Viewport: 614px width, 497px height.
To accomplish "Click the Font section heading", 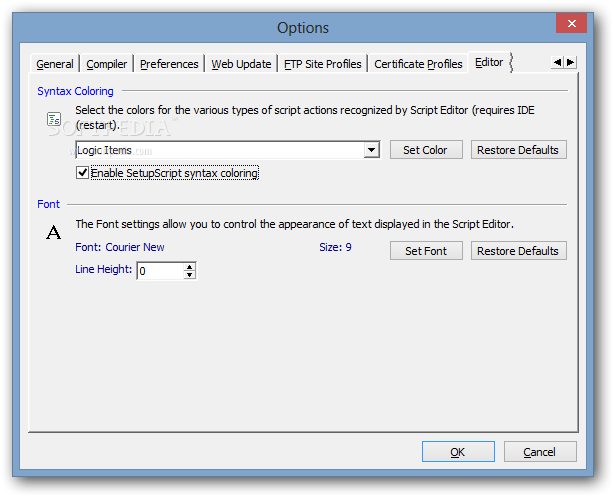I will pos(49,204).
